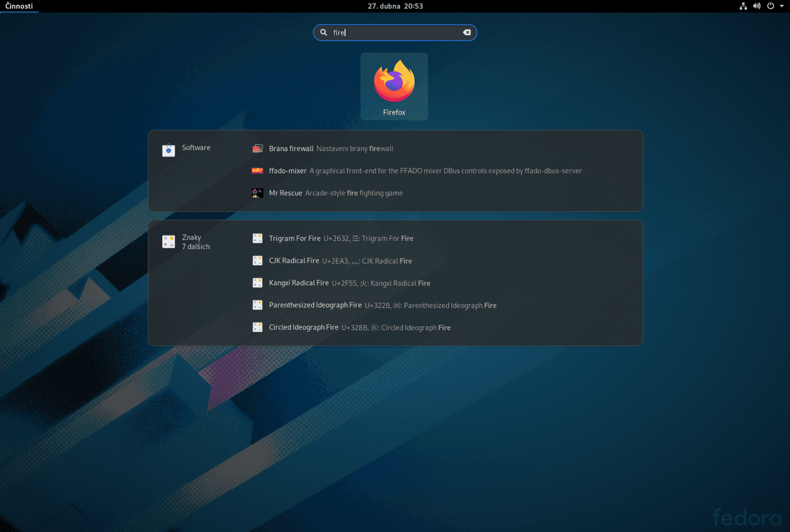Clear the search text with backspace button
790x532 pixels.
click(x=466, y=32)
